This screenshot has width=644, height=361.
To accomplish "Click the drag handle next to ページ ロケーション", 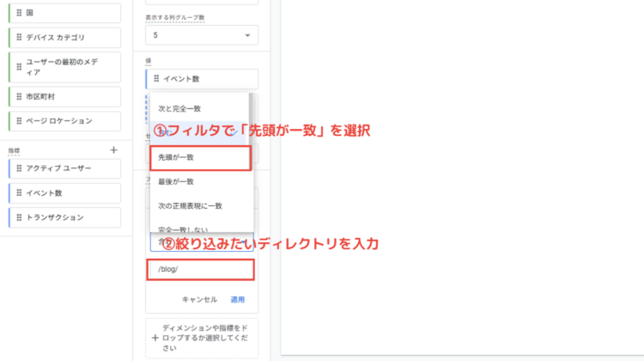I will [19, 121].
